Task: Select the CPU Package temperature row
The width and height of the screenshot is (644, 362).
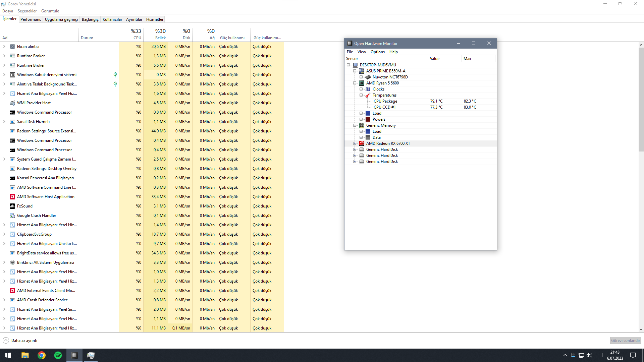Action: (421, 101)
